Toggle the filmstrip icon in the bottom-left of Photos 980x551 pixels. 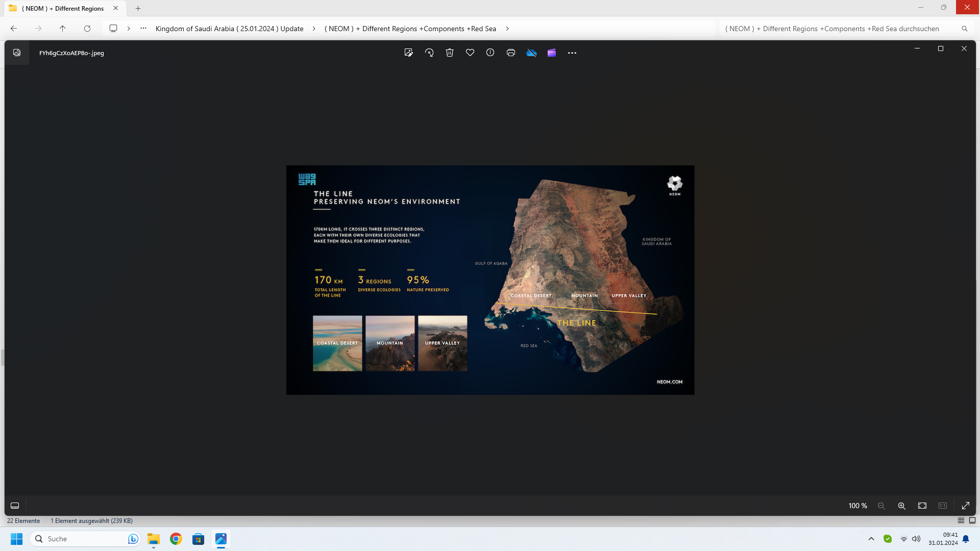[x=15, y=506]
